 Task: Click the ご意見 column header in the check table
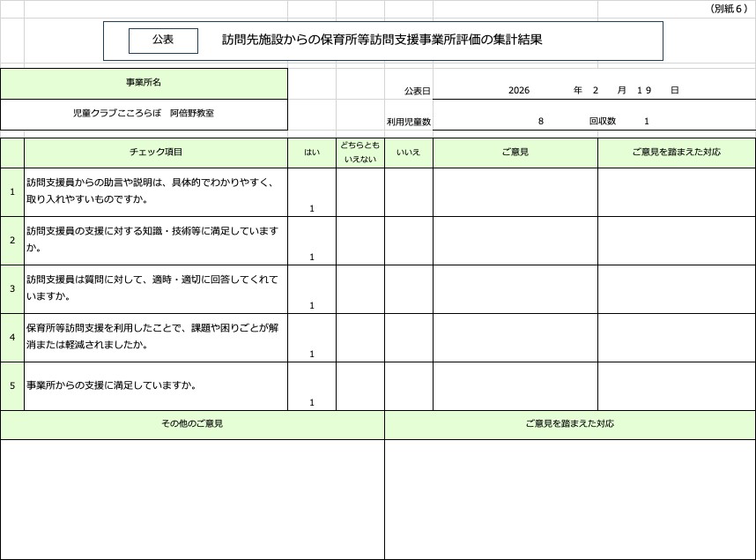coord(515,153)
